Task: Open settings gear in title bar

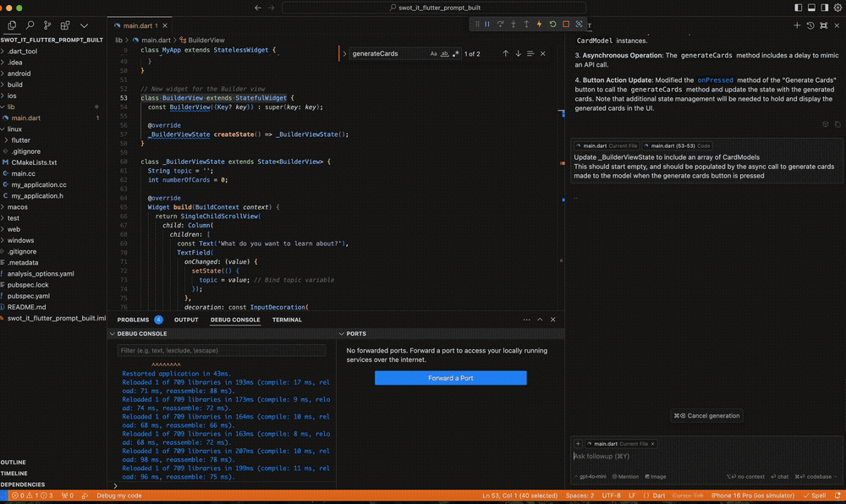Action: (x=838, y=8)
